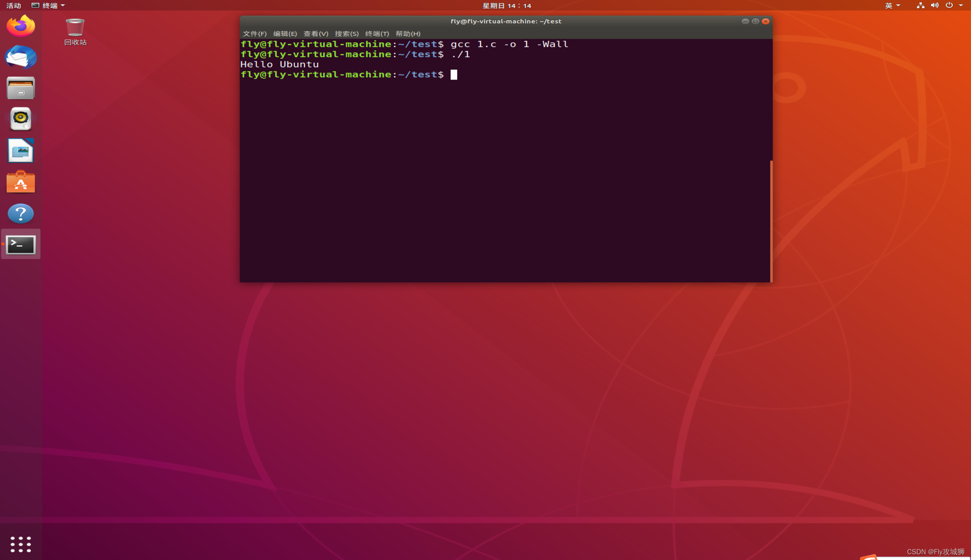Open the network status icon
Screen dimensions: 971x560
coord(920,5)
